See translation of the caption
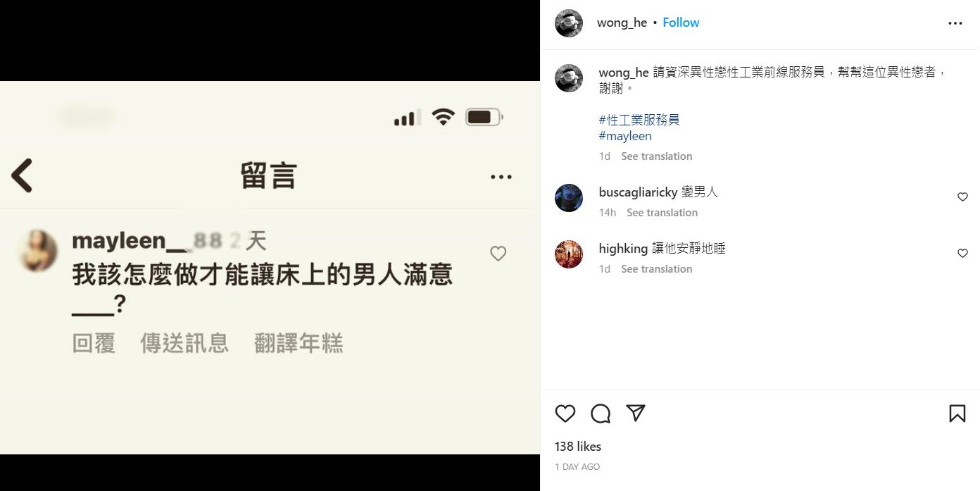 tap(656, 156)
